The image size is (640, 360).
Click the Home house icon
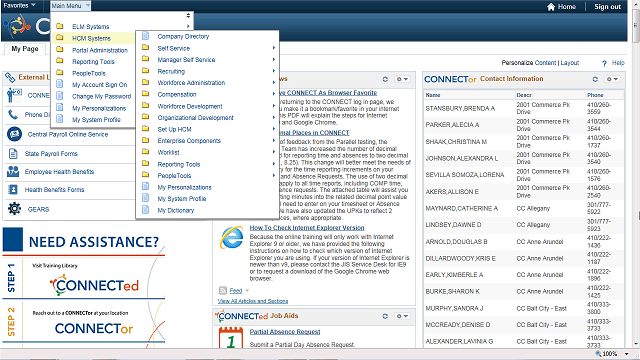(x=551, y=7)
